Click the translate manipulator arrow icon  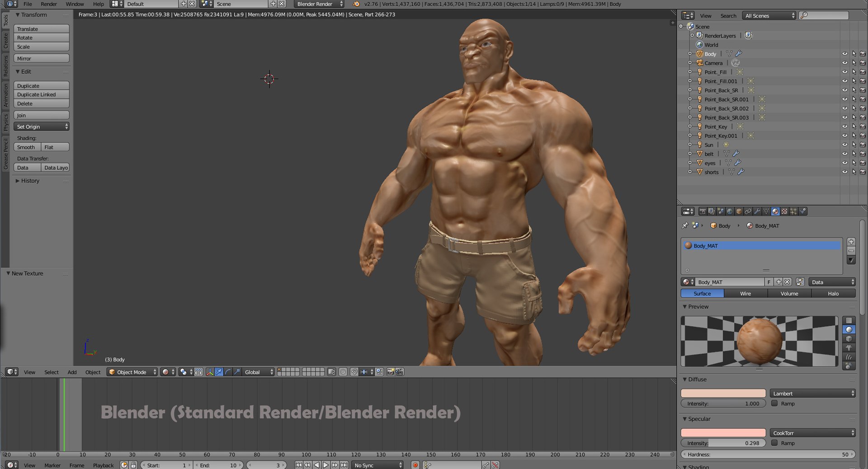click(219, 372)
